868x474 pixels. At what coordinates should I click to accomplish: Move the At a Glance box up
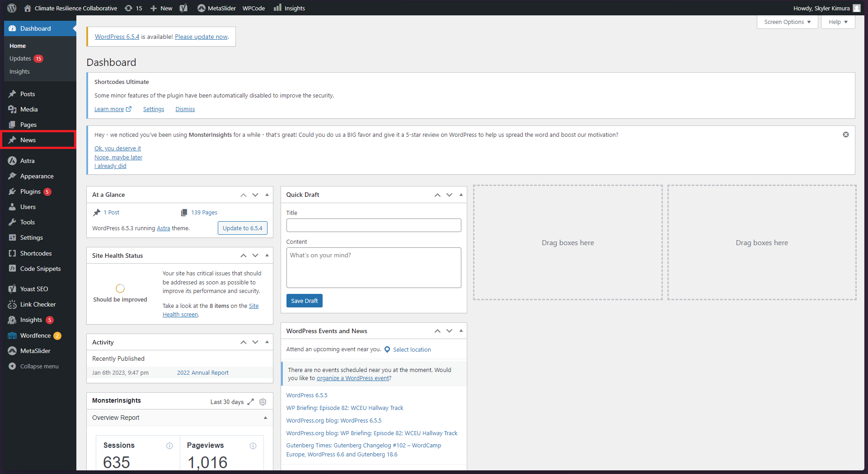pyautogui.click(x=244, y=195)
